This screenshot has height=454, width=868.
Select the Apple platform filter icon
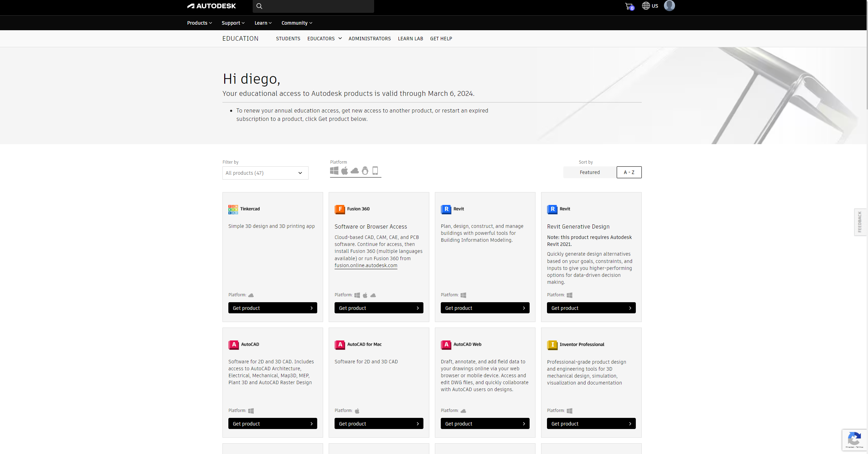pyautogui.click(x=345, y=171)
